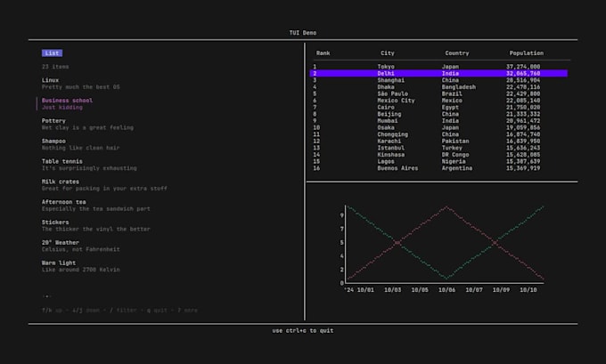Click the list pagination dots
The image size is (606, 364).
point(45,295)
